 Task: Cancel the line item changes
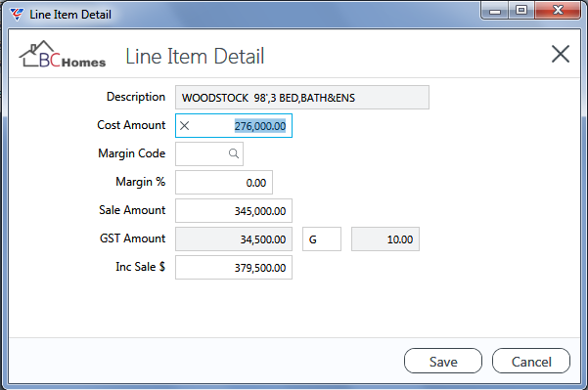click(531, 361)
